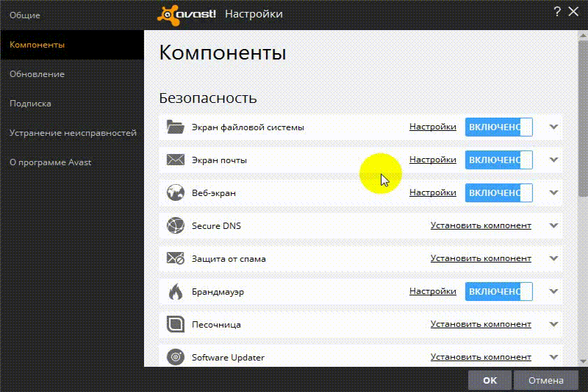
Task: Open the Обновление settings section
Action: click(37, 74)
